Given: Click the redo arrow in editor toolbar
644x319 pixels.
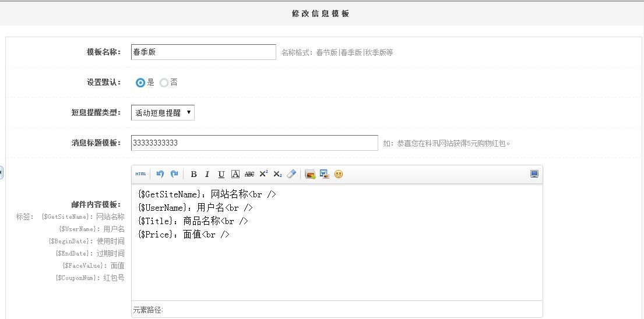Looking at the screenshot, I should point(174,174).
